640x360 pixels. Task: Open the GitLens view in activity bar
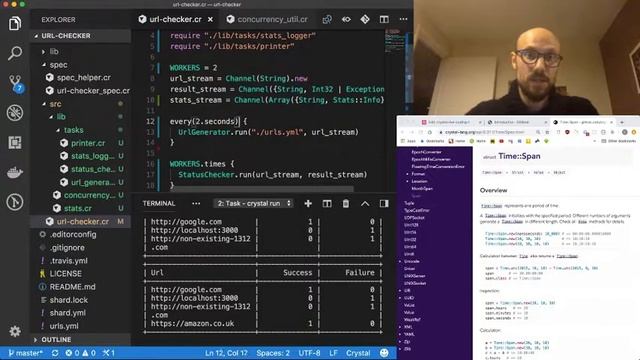coord(15,202)
